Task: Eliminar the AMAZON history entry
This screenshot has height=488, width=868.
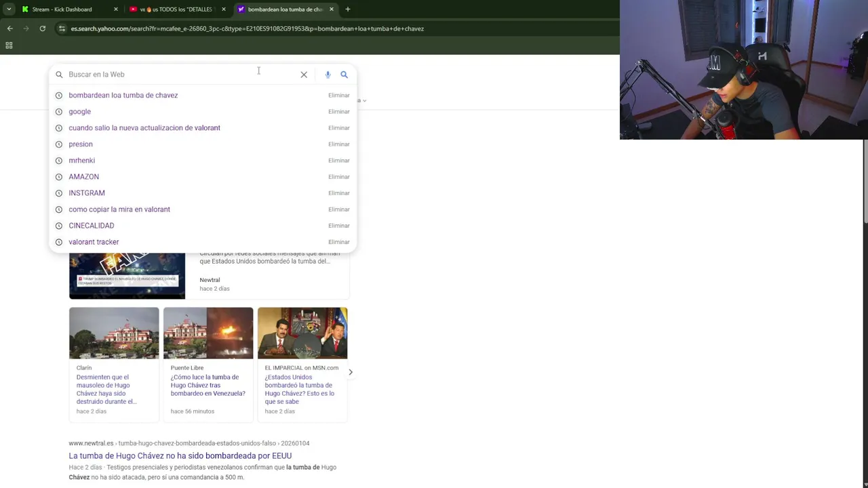Action: pyautogui.click(x=338, y=177)
